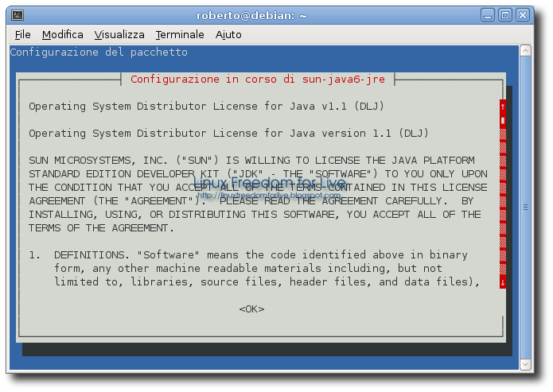This screenshot has height=392, width=553.
Task: Click the line starting 'INSTALLING, USING, OR DISTRIBUTING'
Action: [x=255, y=215]
